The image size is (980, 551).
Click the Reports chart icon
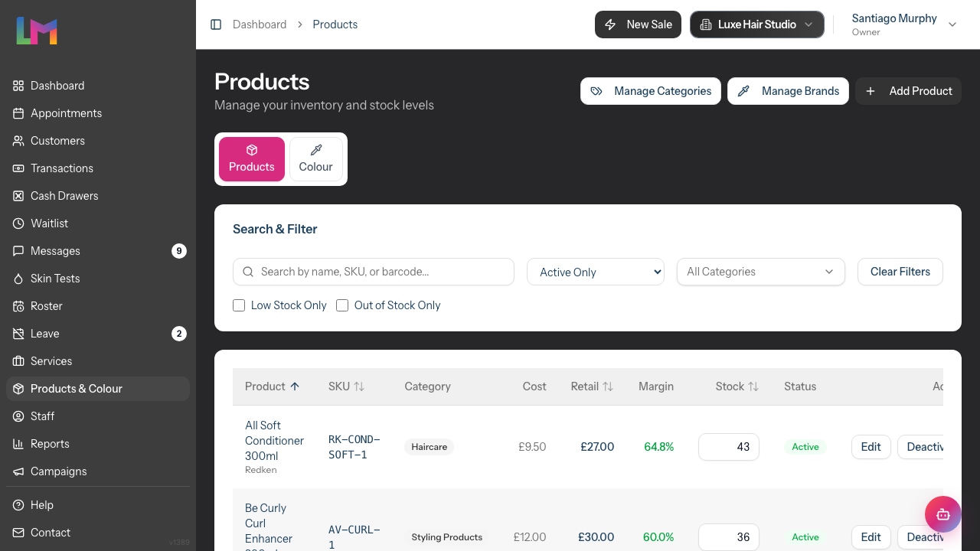tap(18, 444)
